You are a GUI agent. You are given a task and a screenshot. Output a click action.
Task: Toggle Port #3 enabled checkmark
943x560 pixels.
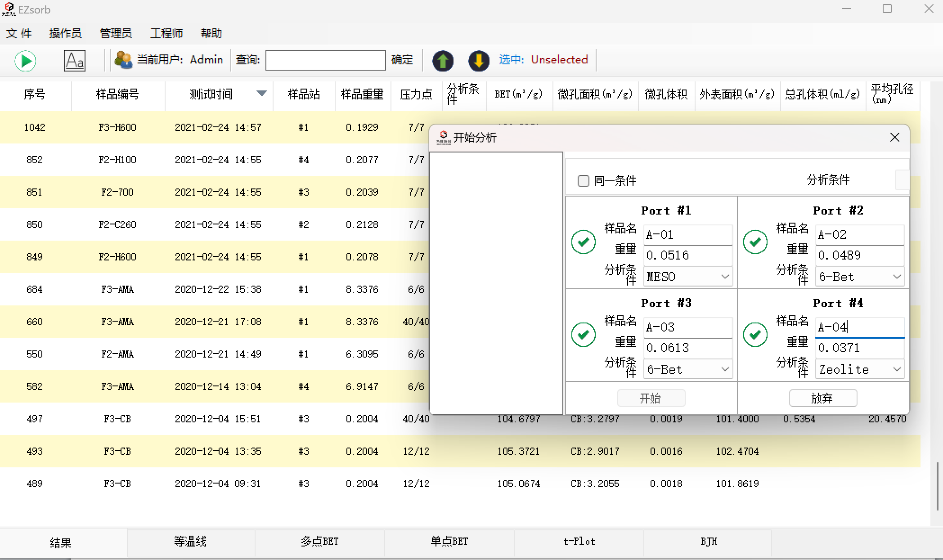584,335
